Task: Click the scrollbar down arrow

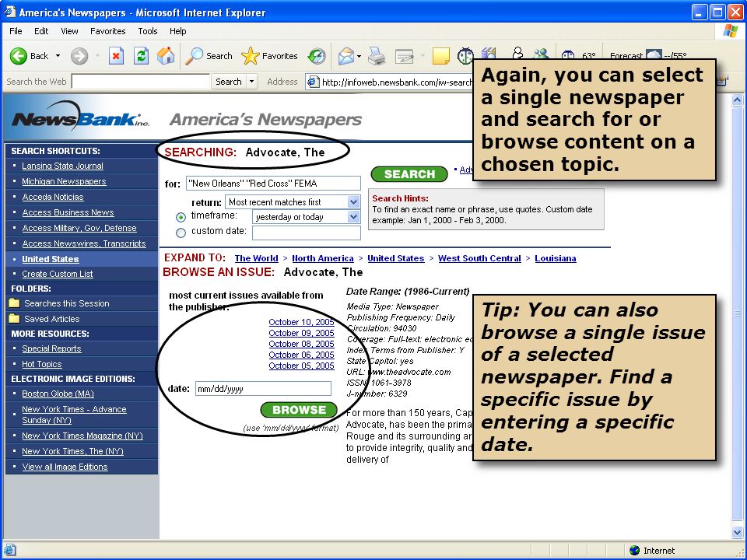Action: [x=737, y=533]
